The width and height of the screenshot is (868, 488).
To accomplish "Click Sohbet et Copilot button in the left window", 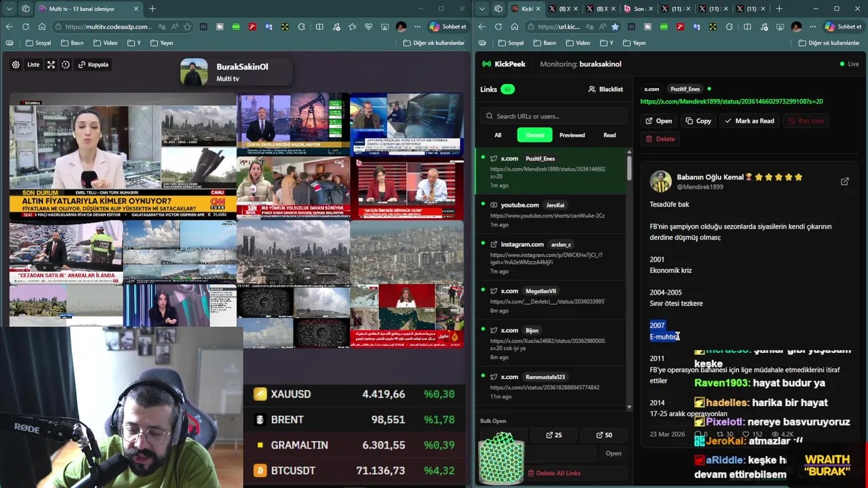I will (x=448, y=26).
